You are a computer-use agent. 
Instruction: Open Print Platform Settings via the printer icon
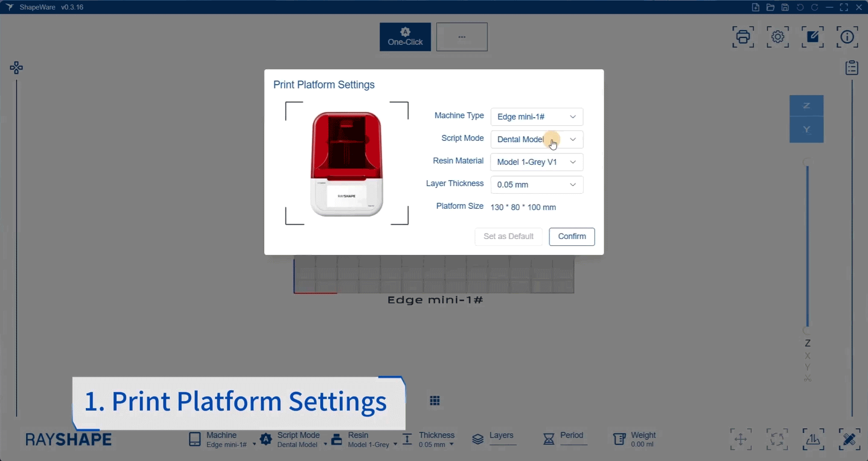point(743,37)
